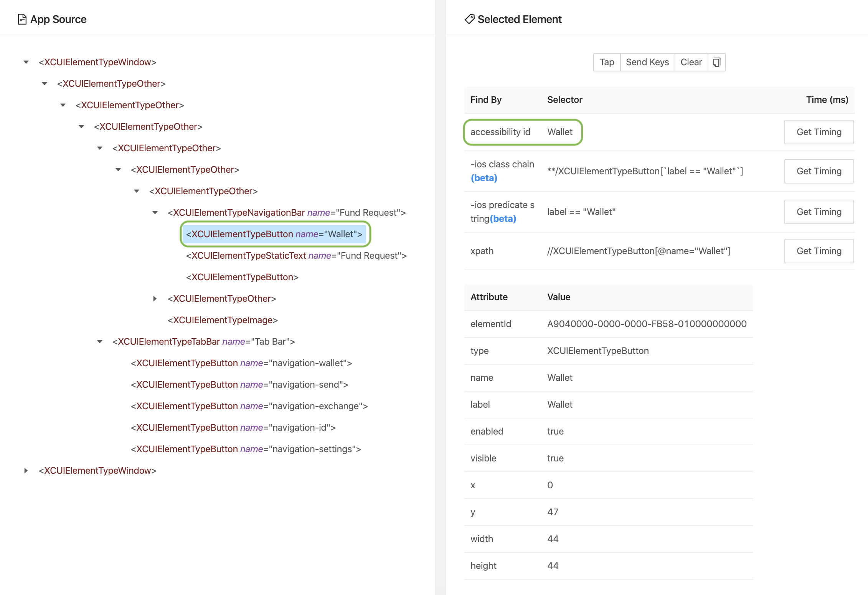Expand the bottom collapsed XCUIElementTypeWindow node

tap(26, 471)
